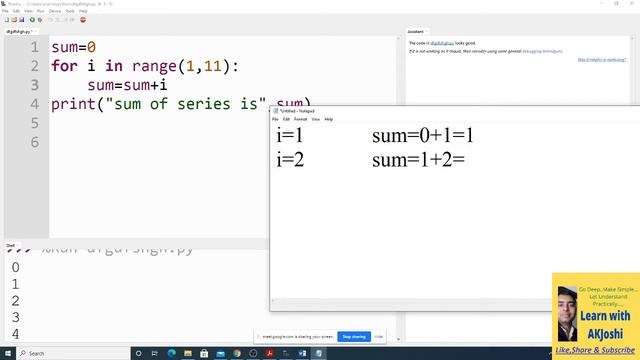The height and width of the screenshot is (360, 640).
Task: Click 'sum=0+1=1' text in Notepad
Action: [x=422, y=135]
